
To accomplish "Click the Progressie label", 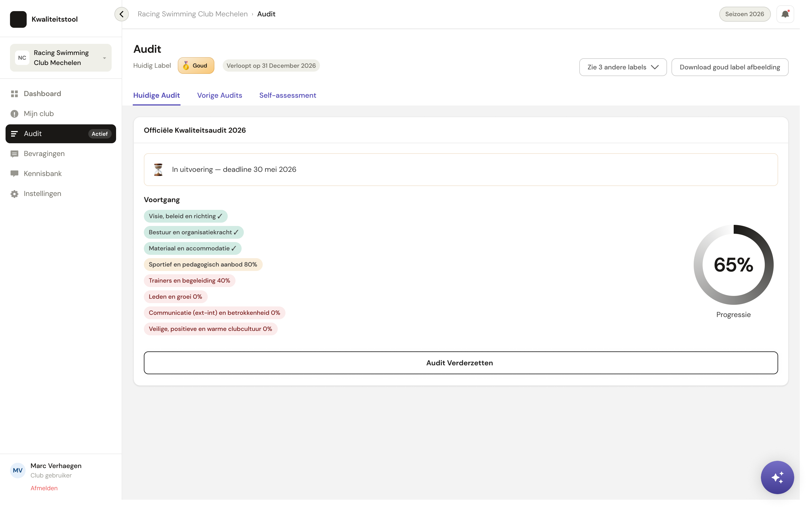I will (733, 315).
